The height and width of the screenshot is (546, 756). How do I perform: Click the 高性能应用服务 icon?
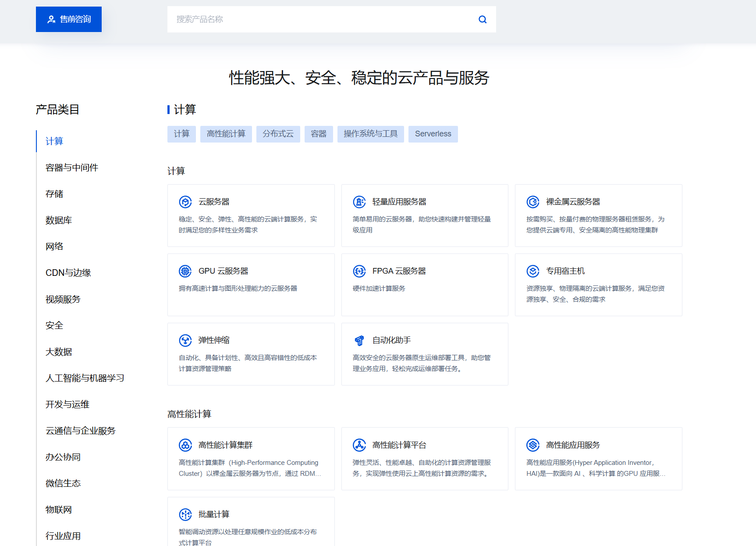[x=533, y=445]
